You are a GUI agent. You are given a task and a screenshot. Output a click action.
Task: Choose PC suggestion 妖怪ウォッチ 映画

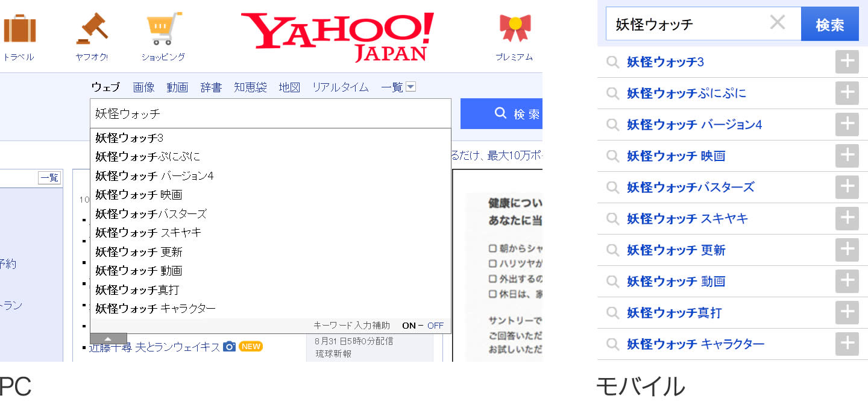pos(271,195)
